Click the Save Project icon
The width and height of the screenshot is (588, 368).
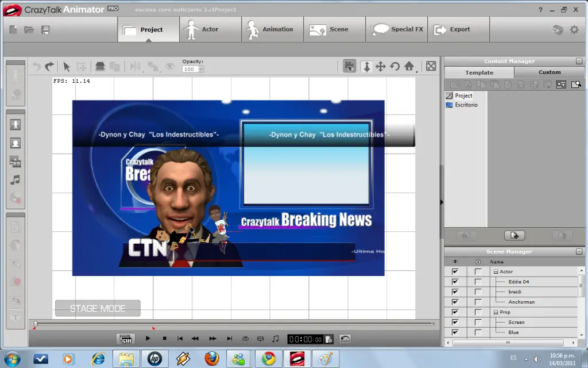pos(45,30)
